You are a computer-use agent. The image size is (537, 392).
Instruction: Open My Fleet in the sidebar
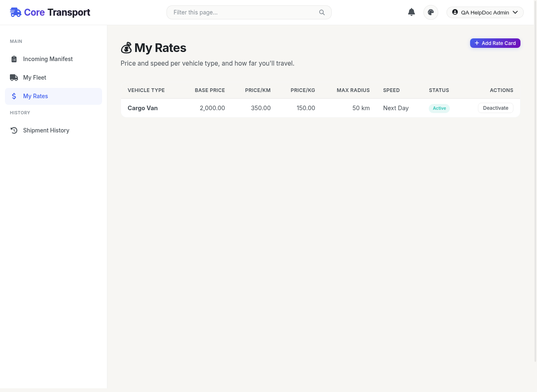click(x=53, y=78)
